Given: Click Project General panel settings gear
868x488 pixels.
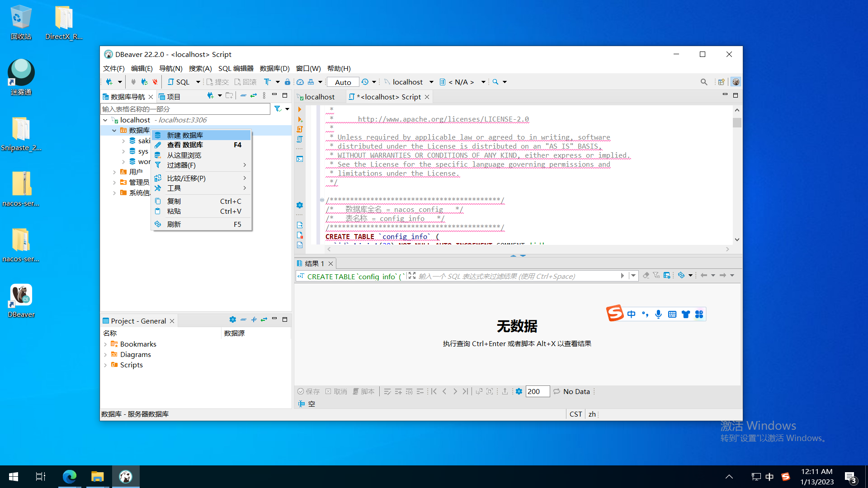Looking at the screenshot, I should (233, 319).
